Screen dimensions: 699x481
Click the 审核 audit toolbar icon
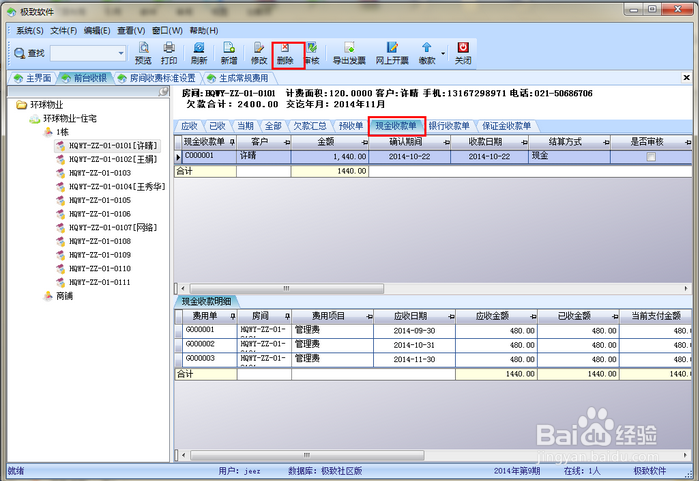(x=312, y=48)
